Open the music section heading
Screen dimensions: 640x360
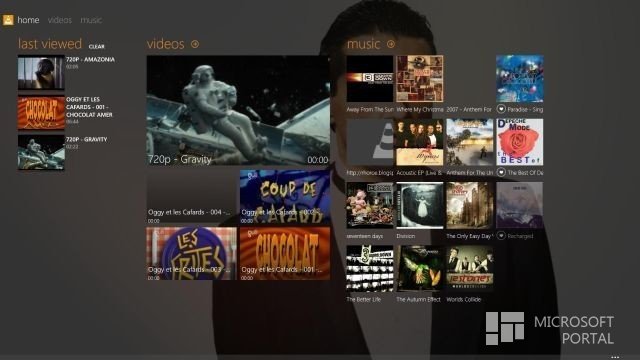(363, 44)
